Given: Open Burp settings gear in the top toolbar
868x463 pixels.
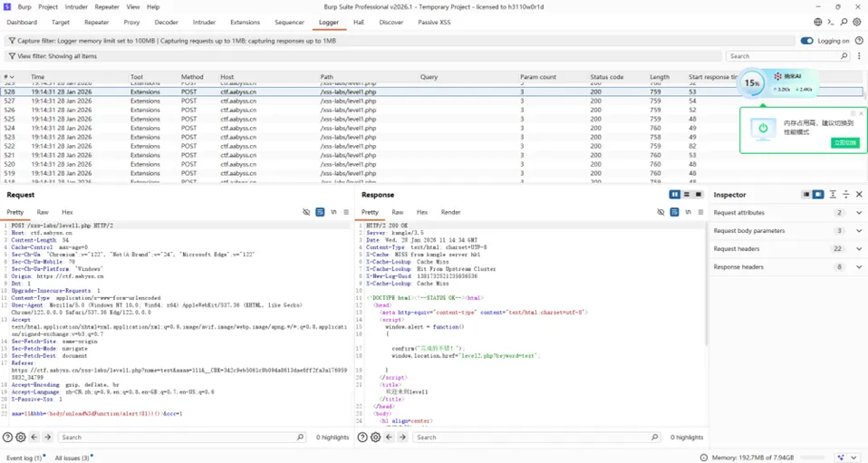Looking at the screenshot, I should (x=857, y=22).
